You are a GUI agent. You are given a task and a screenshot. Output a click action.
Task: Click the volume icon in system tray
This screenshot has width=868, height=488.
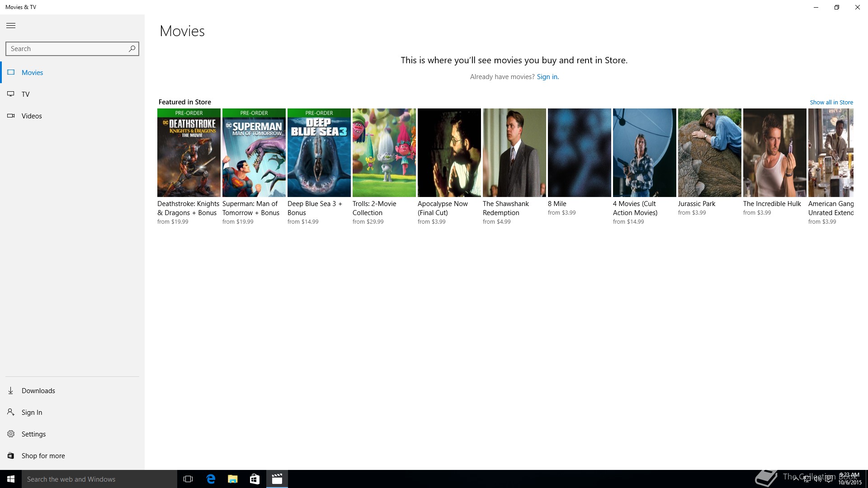point(817,479)
